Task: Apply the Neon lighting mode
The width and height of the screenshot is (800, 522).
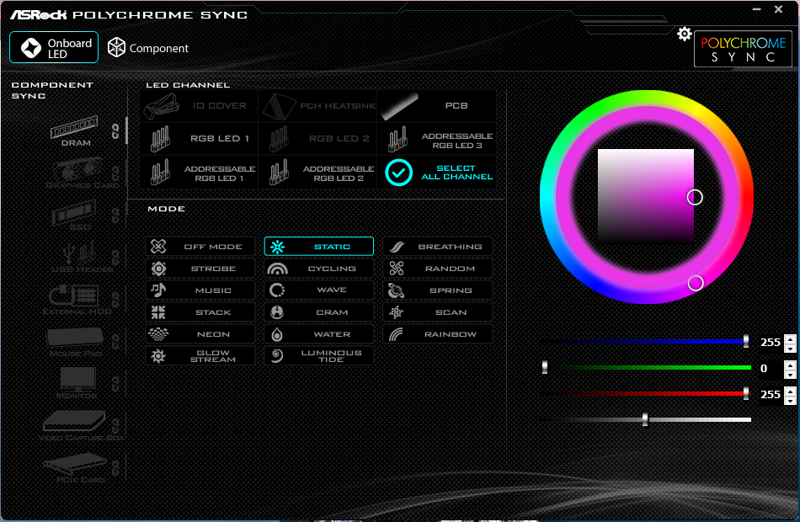Action: [x=200, y=334]
